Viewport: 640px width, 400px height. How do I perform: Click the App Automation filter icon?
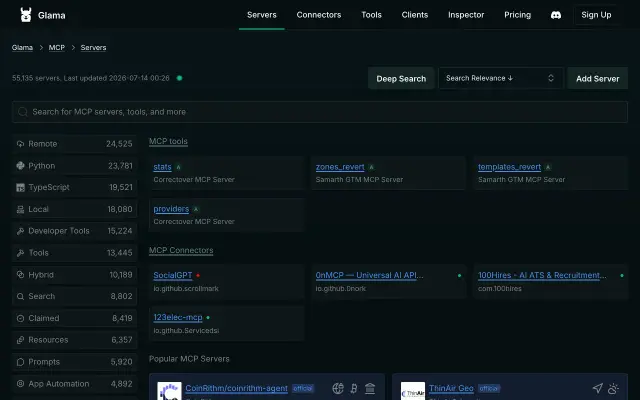click(x=20, y=384)
